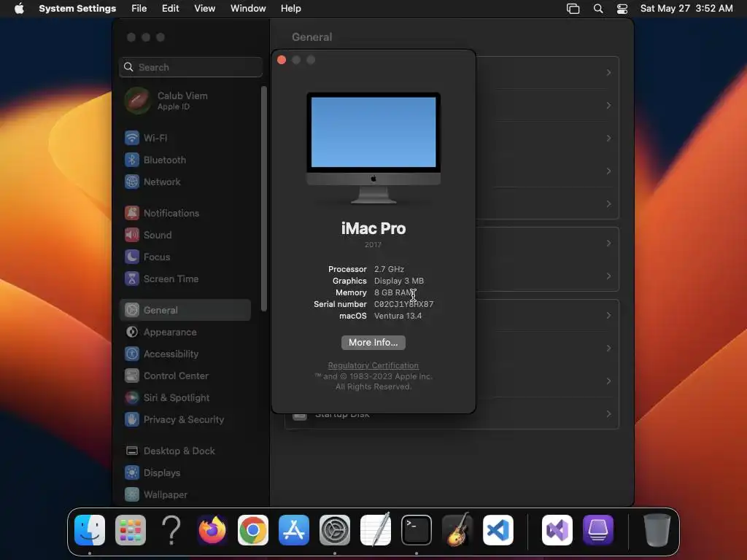The height and width of the screenshot is (560, 747).
Task: Click the 8 GB RAM memory value
Action: coord(395,293)
